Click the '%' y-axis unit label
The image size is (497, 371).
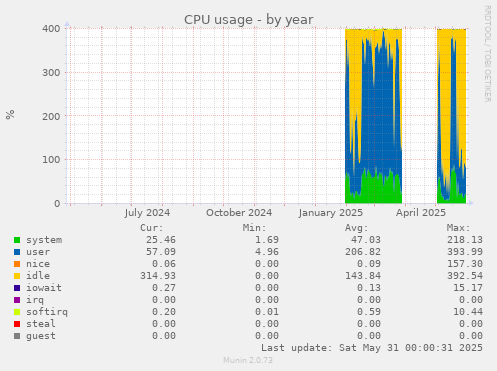pyautogui.click(x=10, y=115)
